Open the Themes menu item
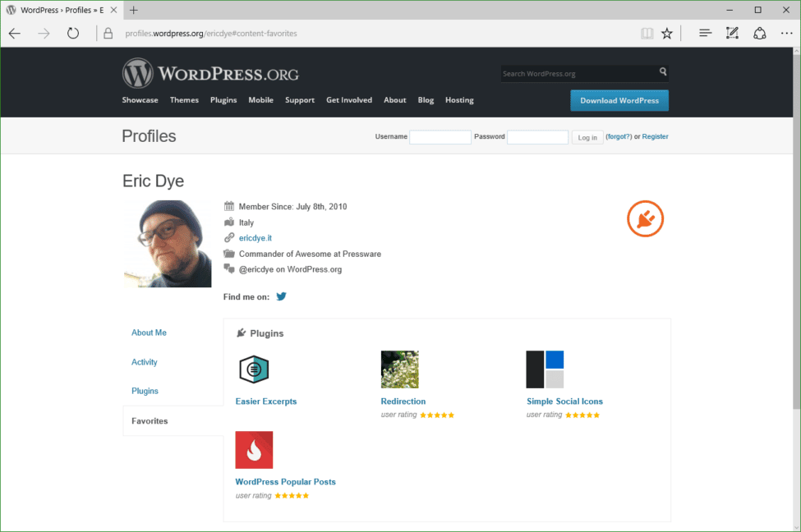This screenshot has width=801, height=532. click(184, 100)
